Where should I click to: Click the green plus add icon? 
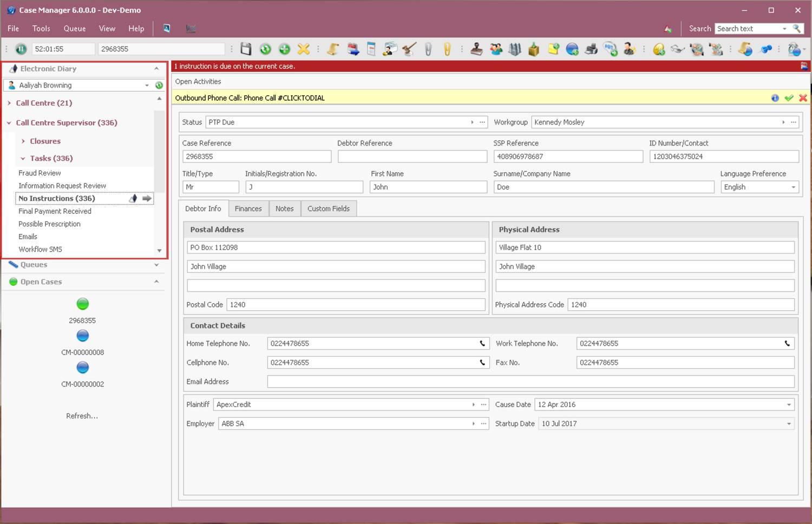point(284,49)
